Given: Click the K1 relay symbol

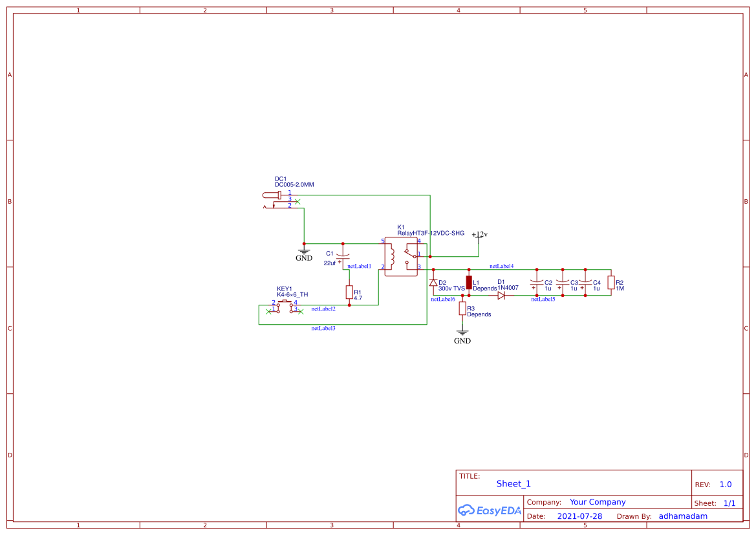Looking at the screenshot, I should coord(401,257).
